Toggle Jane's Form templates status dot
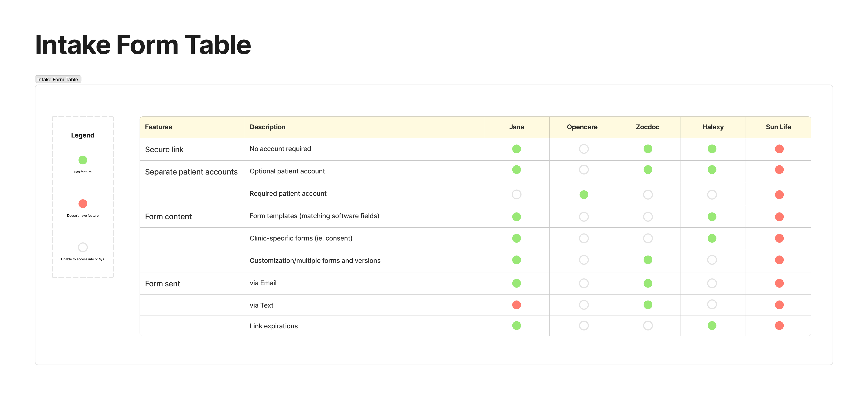This screenshot has width=868, height=400. (517, 217)
